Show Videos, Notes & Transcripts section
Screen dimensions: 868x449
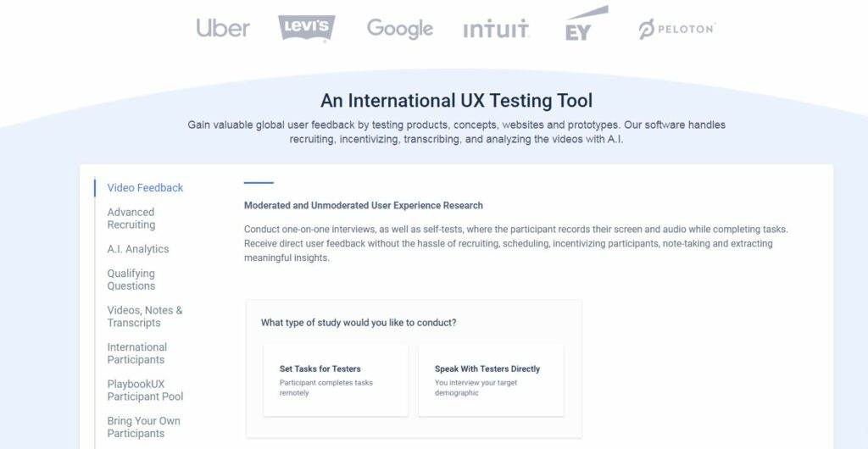145,316
